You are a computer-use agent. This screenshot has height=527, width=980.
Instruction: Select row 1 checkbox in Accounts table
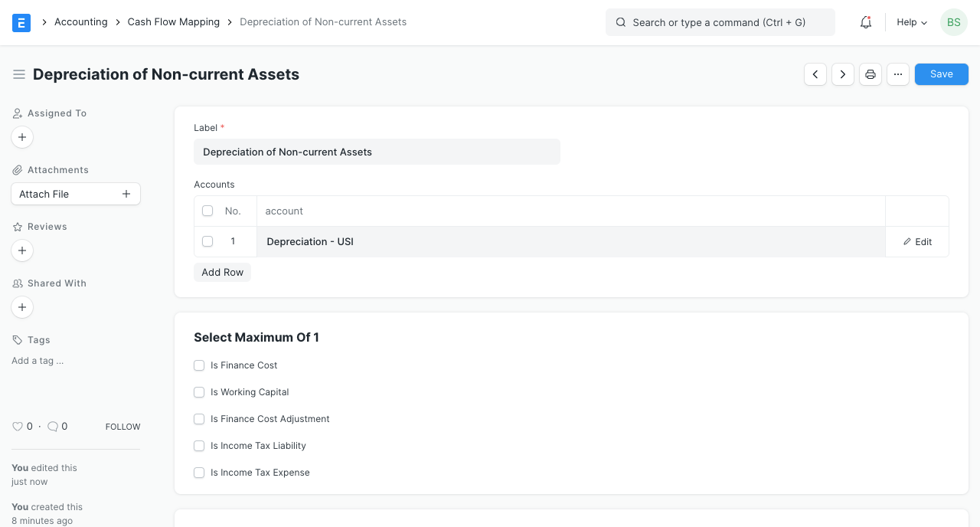(207, 241)
